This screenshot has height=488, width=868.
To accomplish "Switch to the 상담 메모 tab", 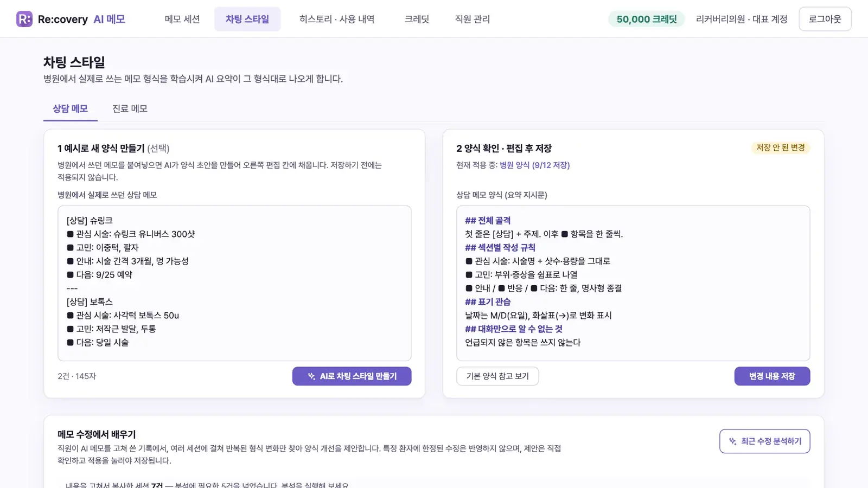I will pyautogui.click(x=71, y=108).
